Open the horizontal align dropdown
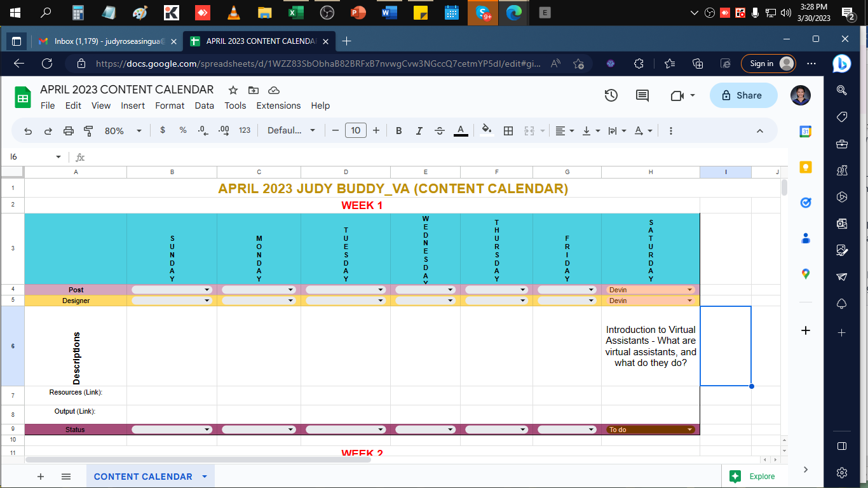The width and height of the screenshot is (868, 488). (564, 131)
